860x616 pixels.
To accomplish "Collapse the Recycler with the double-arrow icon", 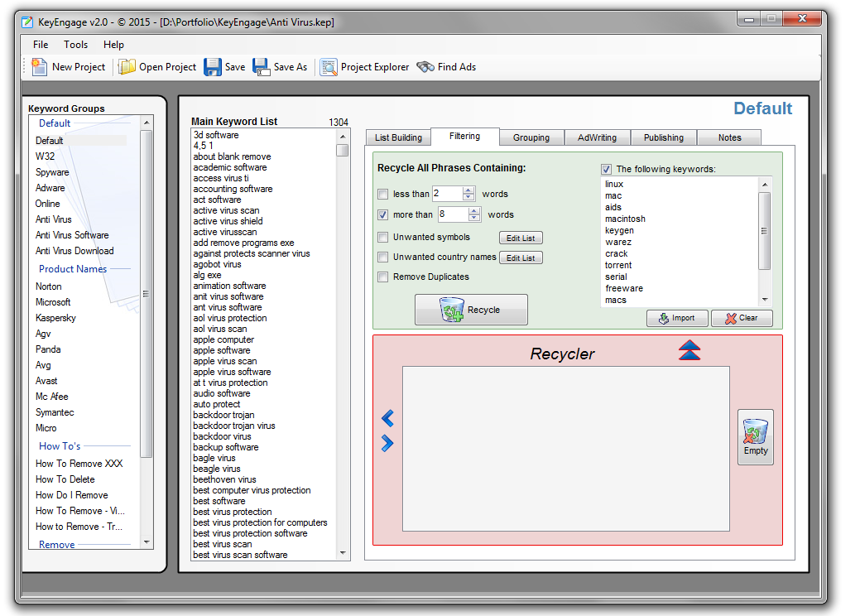I will coord(689,351).
